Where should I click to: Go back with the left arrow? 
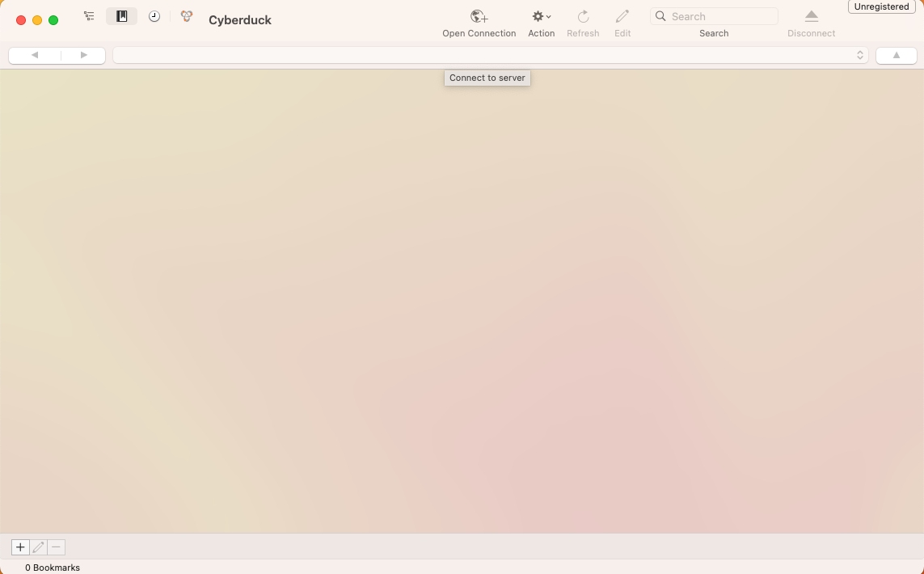tap(35, 56)
